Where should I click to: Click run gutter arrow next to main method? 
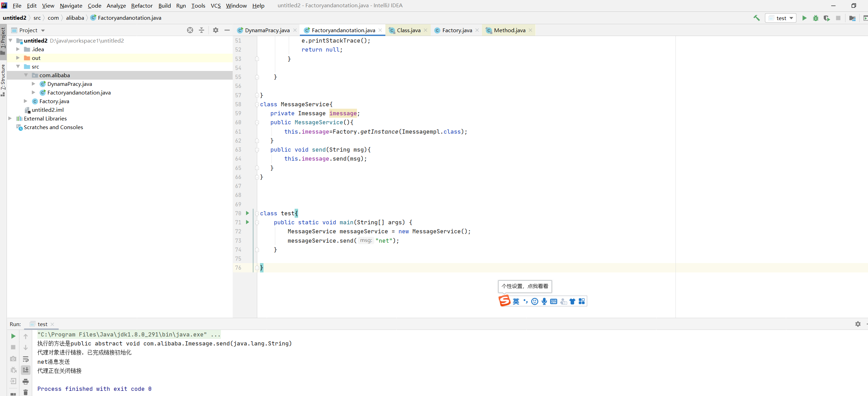[x=248, y=222]
